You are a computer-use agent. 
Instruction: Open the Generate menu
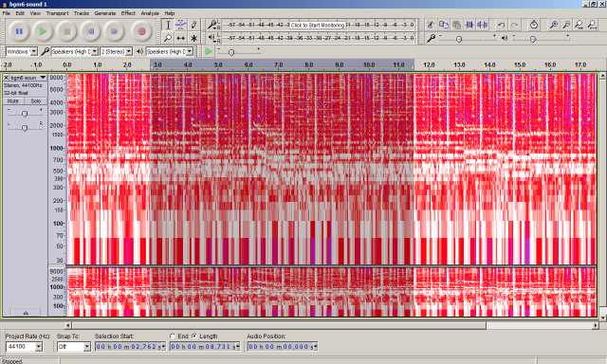tap(105, 13)
